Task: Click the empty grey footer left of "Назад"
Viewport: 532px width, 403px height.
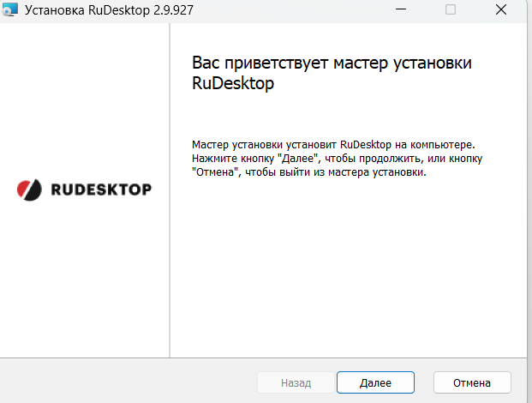Action: coord(129,382)
